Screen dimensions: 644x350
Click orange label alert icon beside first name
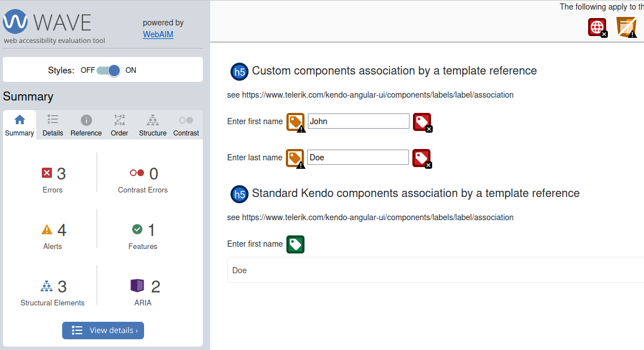pos(295,122)
